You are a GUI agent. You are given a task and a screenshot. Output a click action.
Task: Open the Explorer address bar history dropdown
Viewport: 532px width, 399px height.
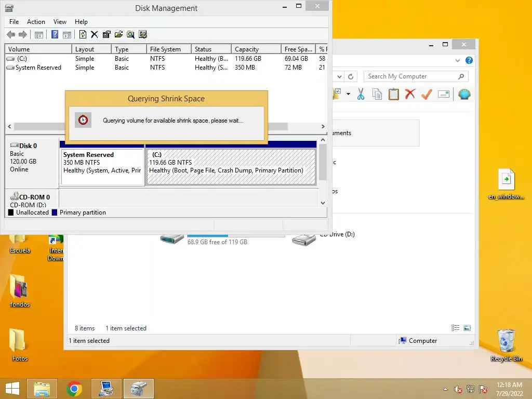click(x=339, y=77)
